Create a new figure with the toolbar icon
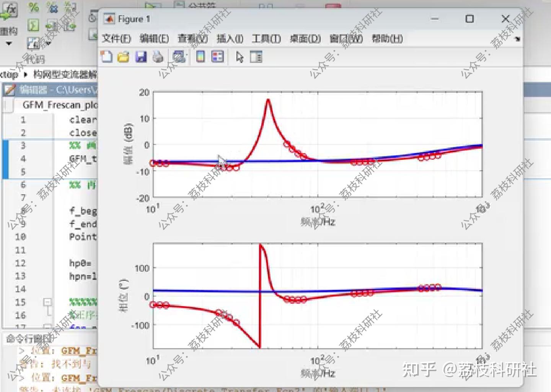This screenshot has width=551, height=392. [x=106, y=57]
